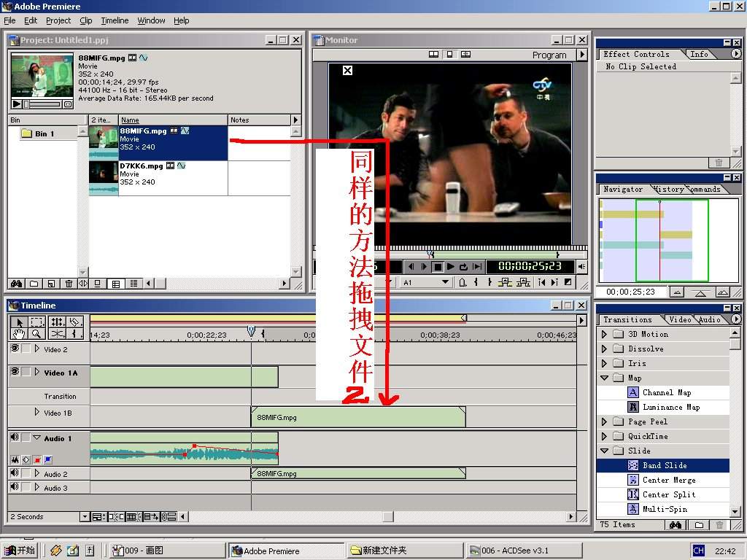Select the Cross Fade tool in Timeline

(x=57, y=334)
